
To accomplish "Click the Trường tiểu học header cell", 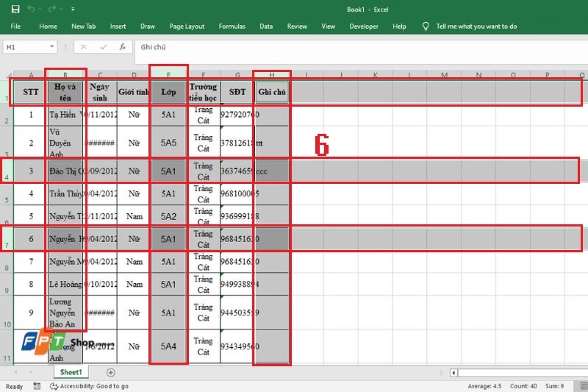I will point(204,92).
